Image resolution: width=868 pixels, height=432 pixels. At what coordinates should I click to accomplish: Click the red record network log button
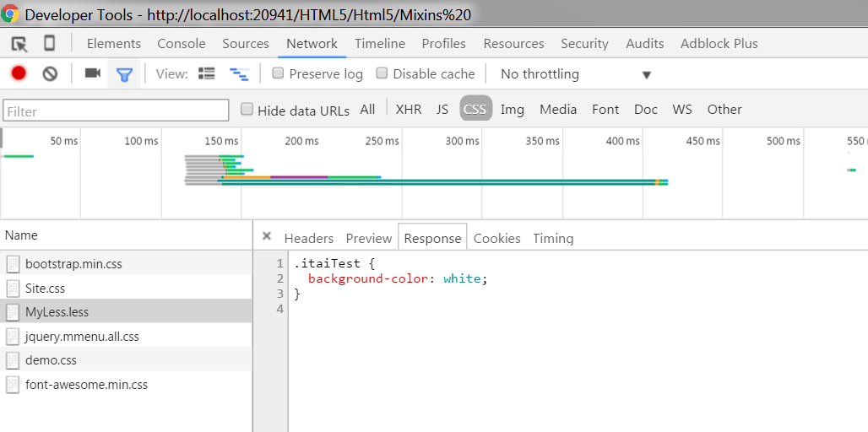(19, 73)
